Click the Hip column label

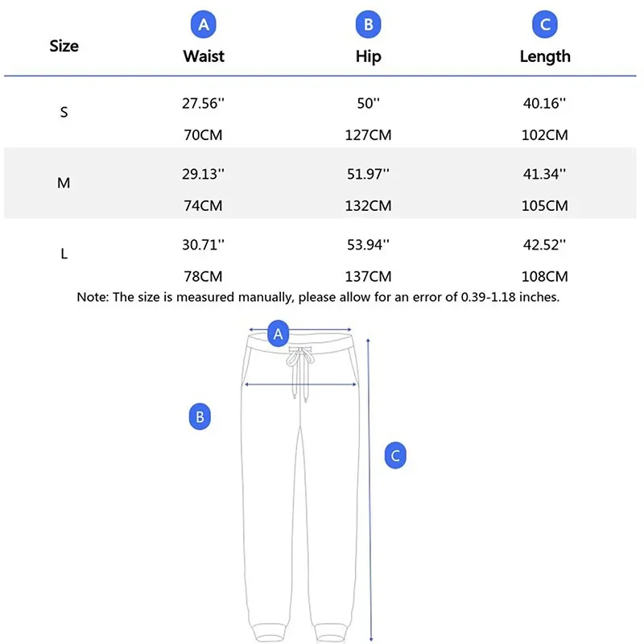[368, 56]
